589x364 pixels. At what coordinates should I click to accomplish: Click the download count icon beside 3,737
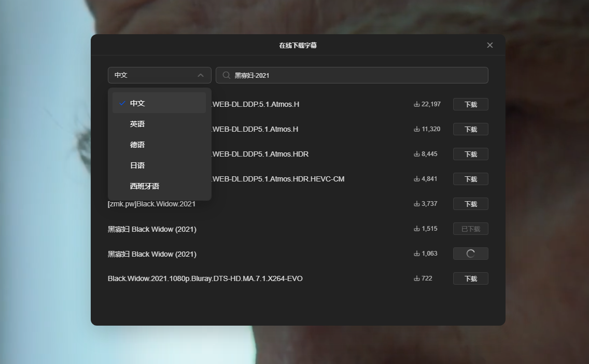tap(416, 204)
